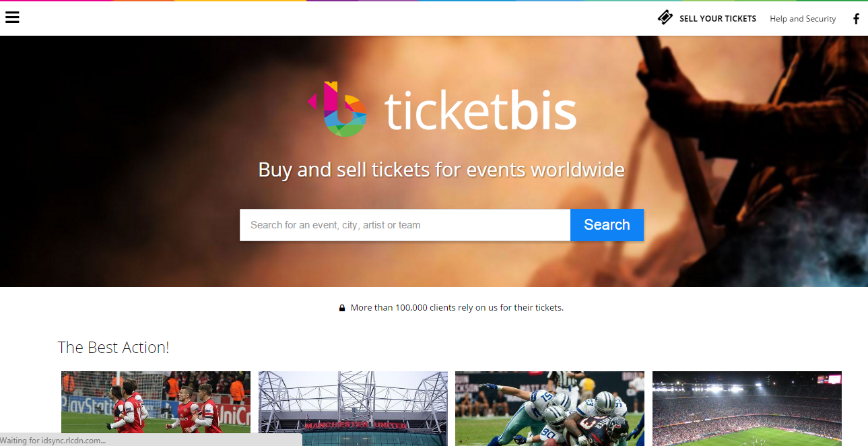Click the 100,000 clients trust message
Screen dimensions: 868x446
457,308
